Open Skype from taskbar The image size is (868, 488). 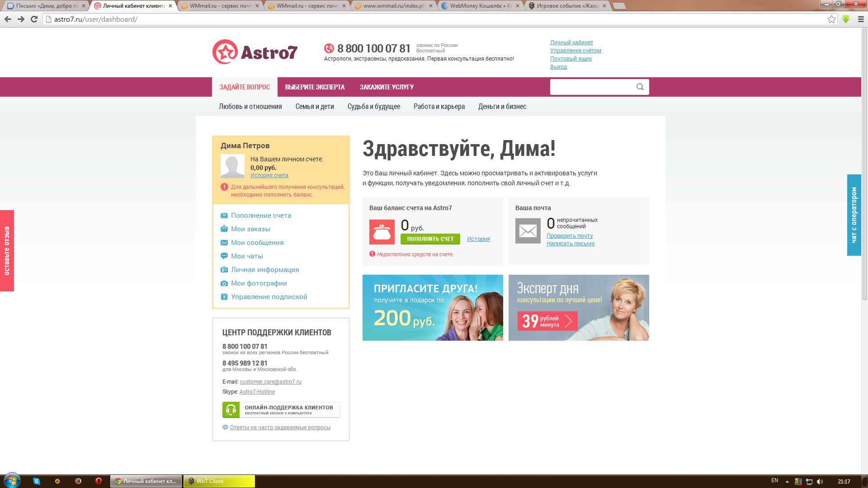coord(37,481)
